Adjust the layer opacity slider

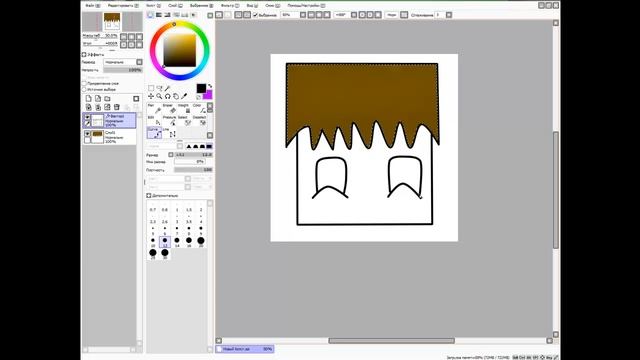tap(123, 70)
